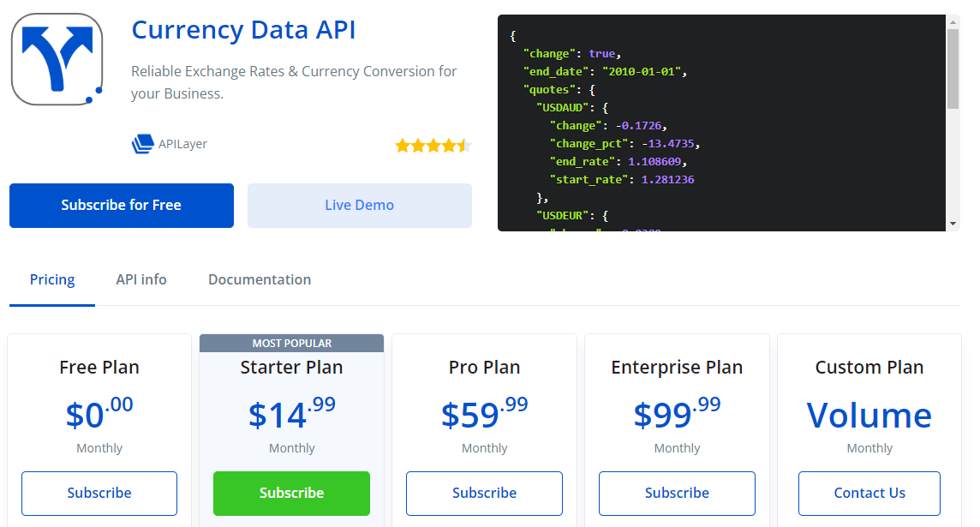
Task: Click the "USDEUR" key in code sample
Action: click(x=563, y=216)
